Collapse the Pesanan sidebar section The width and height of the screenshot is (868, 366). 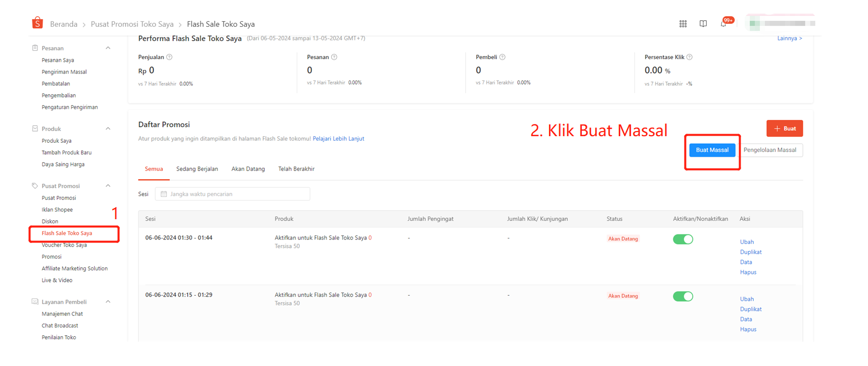tap(108, 48)
